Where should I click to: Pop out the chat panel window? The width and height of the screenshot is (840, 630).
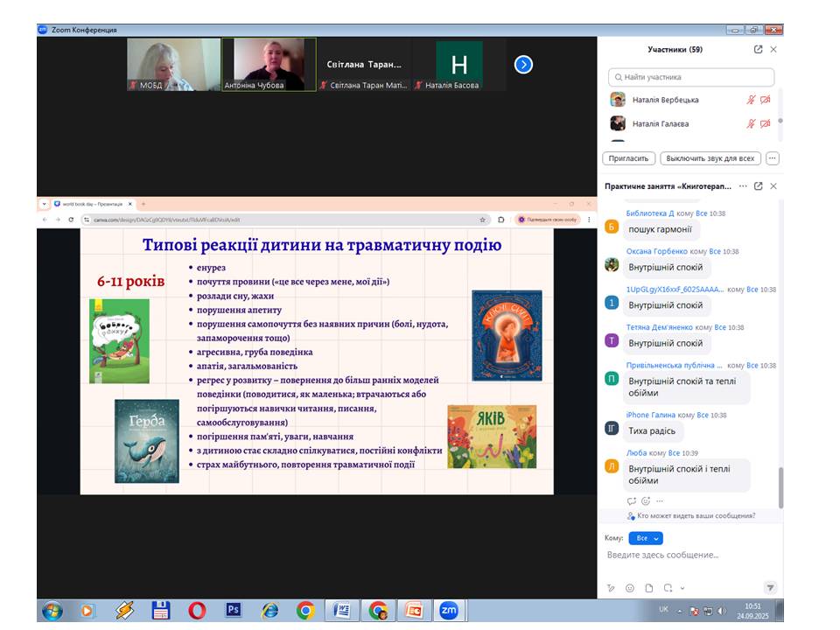coord(758,186)
